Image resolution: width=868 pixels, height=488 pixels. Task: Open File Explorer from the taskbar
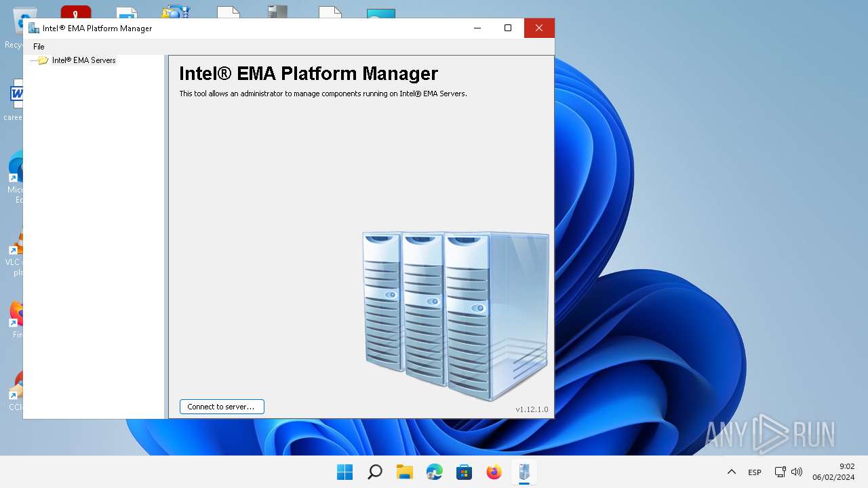405,472
